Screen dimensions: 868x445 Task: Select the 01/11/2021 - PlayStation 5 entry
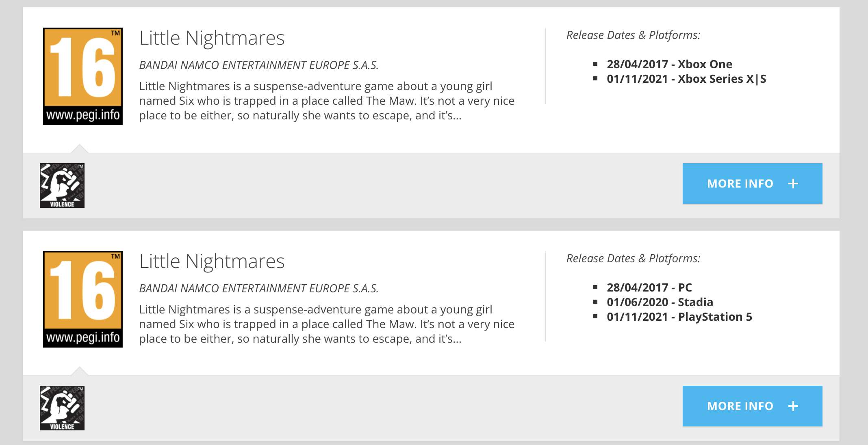point(679,317)
